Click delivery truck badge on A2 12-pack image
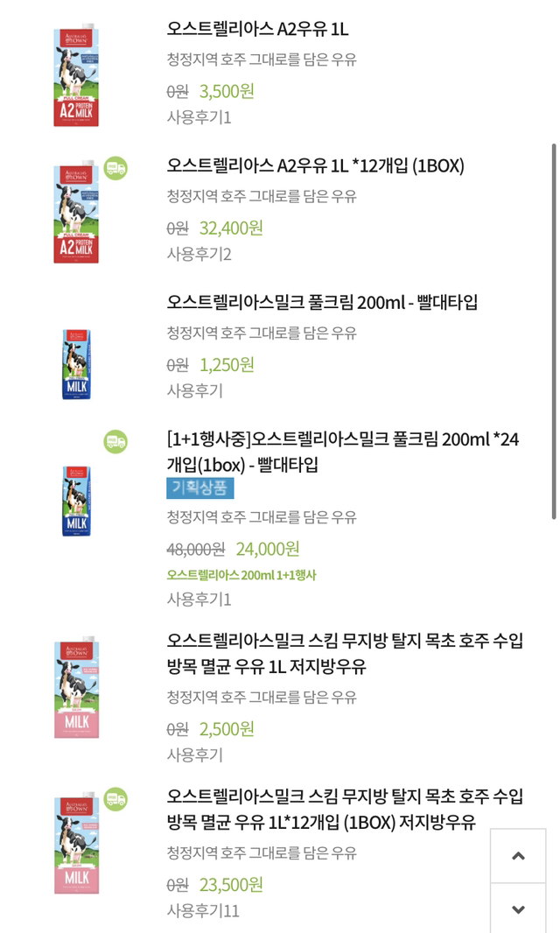 coord(115,168)
